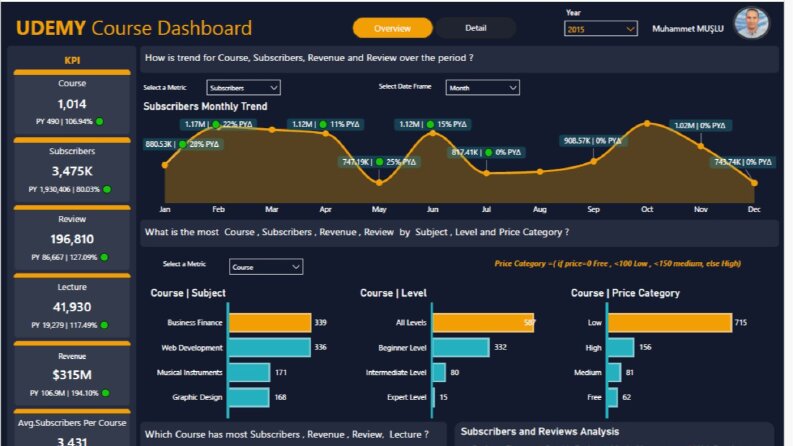
Task: Click Muhammet MUŞLU profile photo
Action: (752, 23)
